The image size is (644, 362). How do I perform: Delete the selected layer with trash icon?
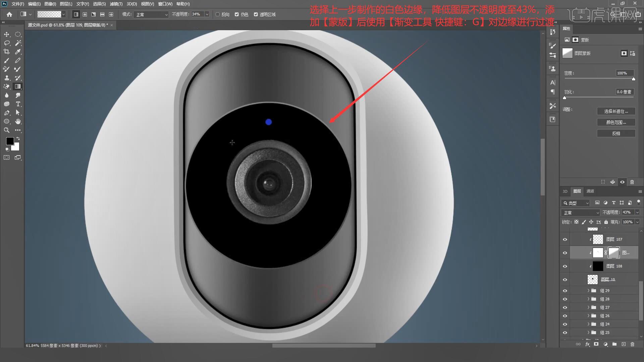(632, 344)
